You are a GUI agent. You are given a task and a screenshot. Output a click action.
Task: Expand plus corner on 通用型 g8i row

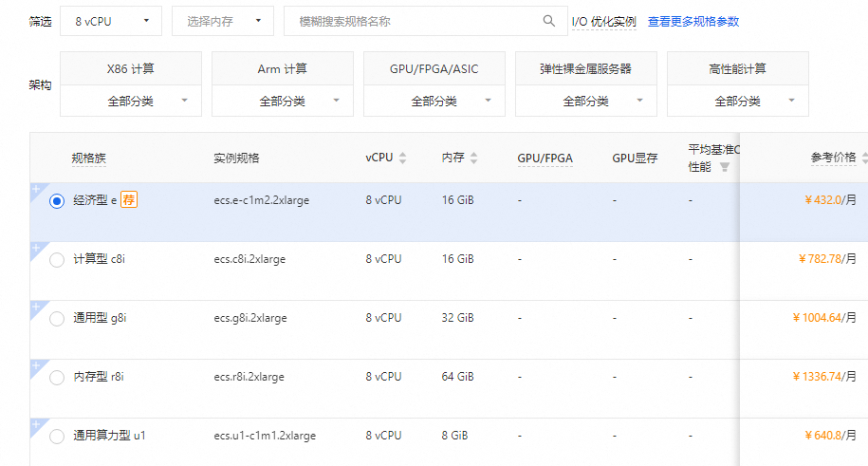click(x=36, y=307)
